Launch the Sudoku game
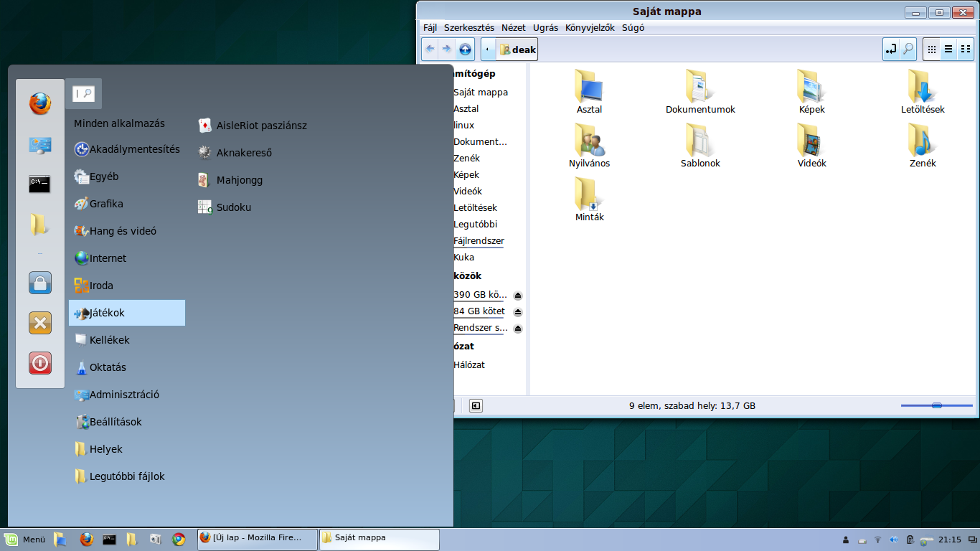 [225, 207]
